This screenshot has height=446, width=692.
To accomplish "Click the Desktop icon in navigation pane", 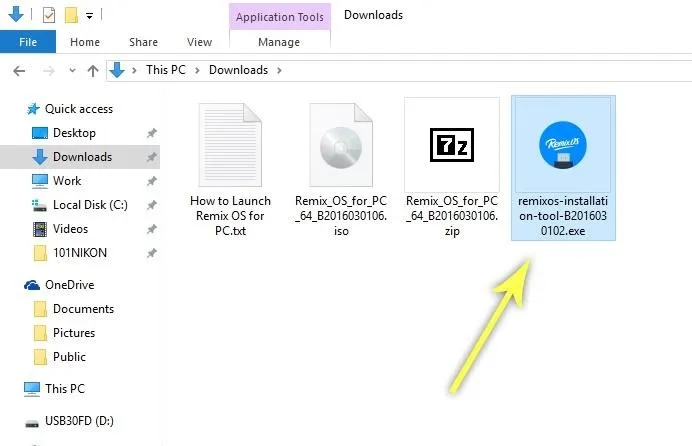I will click(x=40, y=133).
